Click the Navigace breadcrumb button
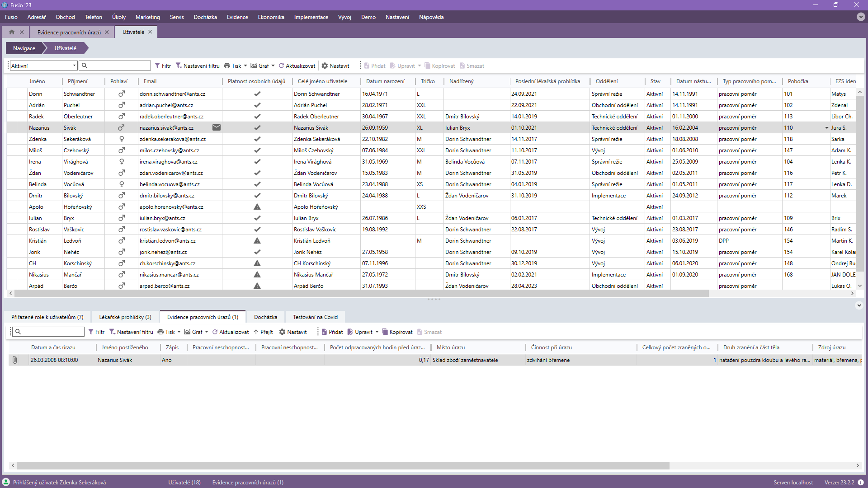The width and height of the screenshot is (868, 488). (x=24, y=48)
